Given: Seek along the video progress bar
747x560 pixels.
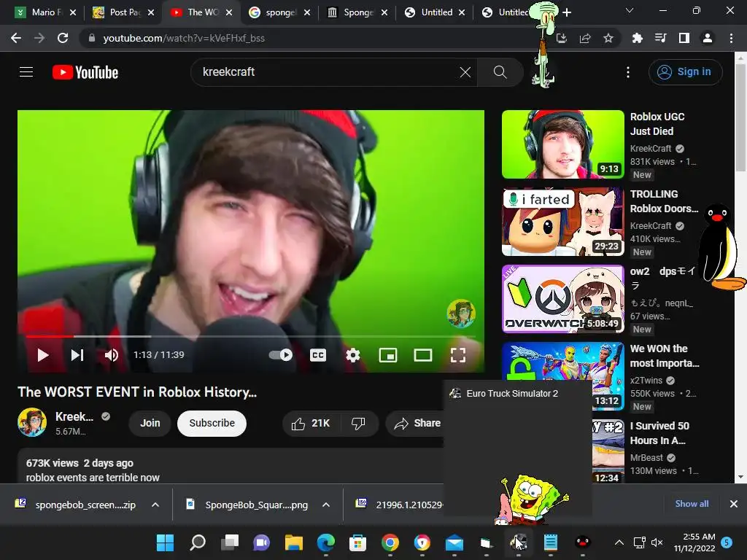Looking at the screenshot, I should pos(251,336).
